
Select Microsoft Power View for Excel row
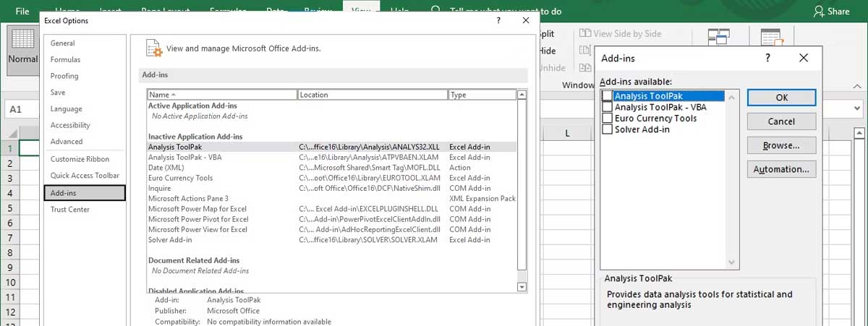[332, 229]
